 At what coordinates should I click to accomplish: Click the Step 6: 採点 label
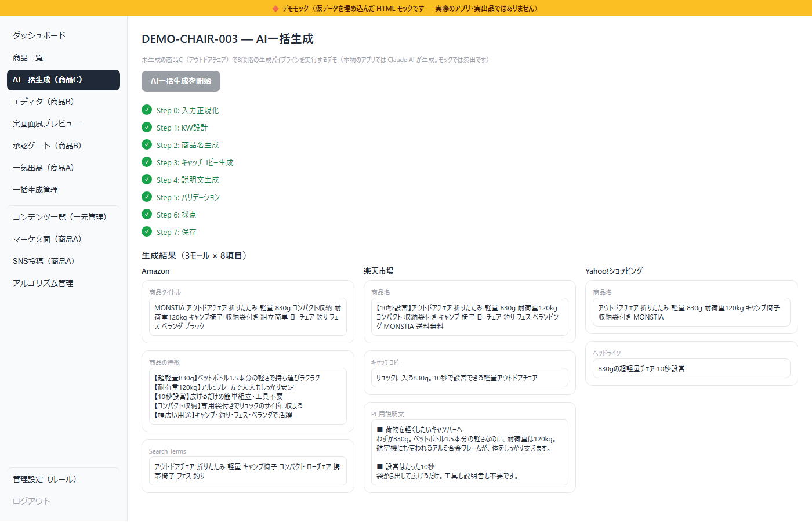(x=176, y=215)
